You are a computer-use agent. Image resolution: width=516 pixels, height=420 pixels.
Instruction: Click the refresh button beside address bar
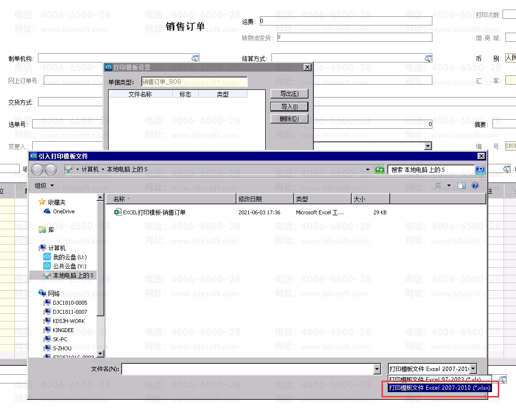point(380,170)
